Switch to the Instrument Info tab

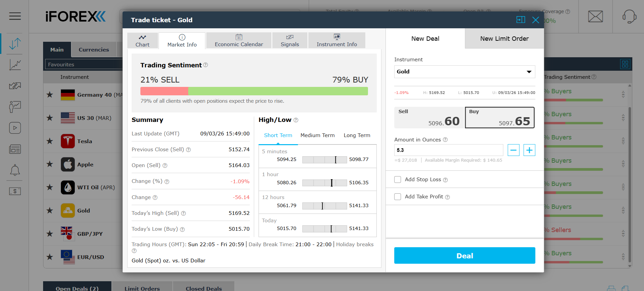click(337, 41)
